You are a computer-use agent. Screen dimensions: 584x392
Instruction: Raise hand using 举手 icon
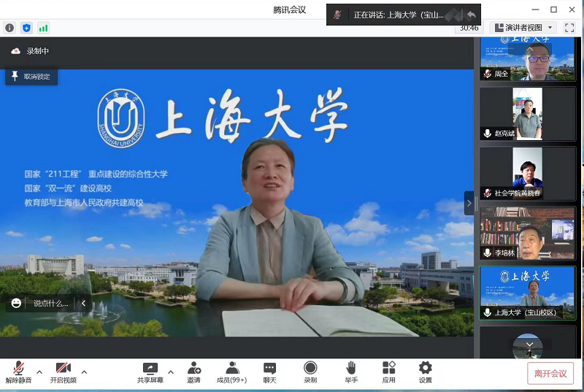point(351,372)
